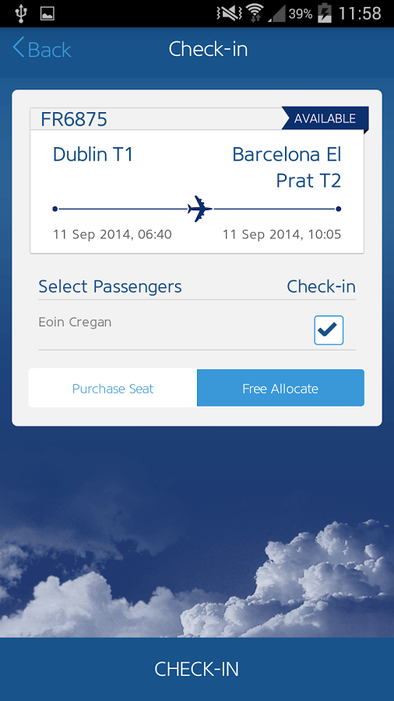The width and height of the screenshot is (394, 701).
Task: Tap the bottom CHECK-IN button
Action: (x=197, y=669)
